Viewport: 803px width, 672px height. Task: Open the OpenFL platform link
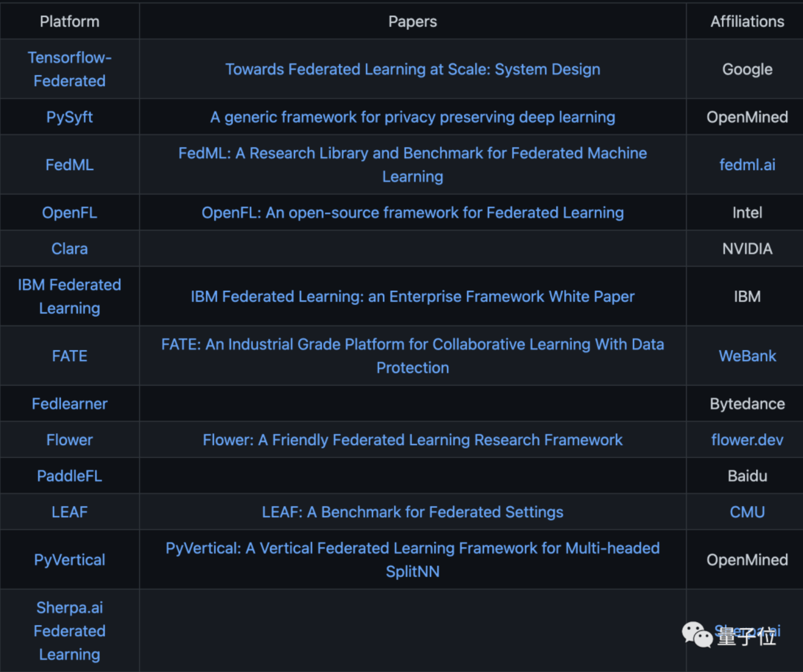click(70, 213)
